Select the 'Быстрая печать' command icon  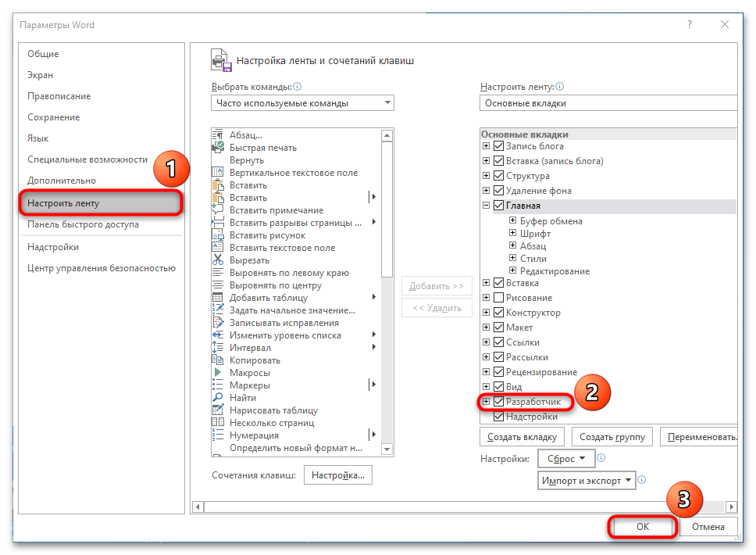pos(218,147)
